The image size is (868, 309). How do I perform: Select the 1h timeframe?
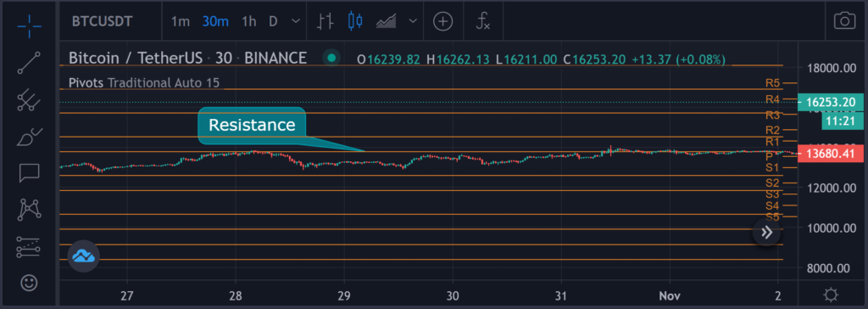[x=248, y=21]
